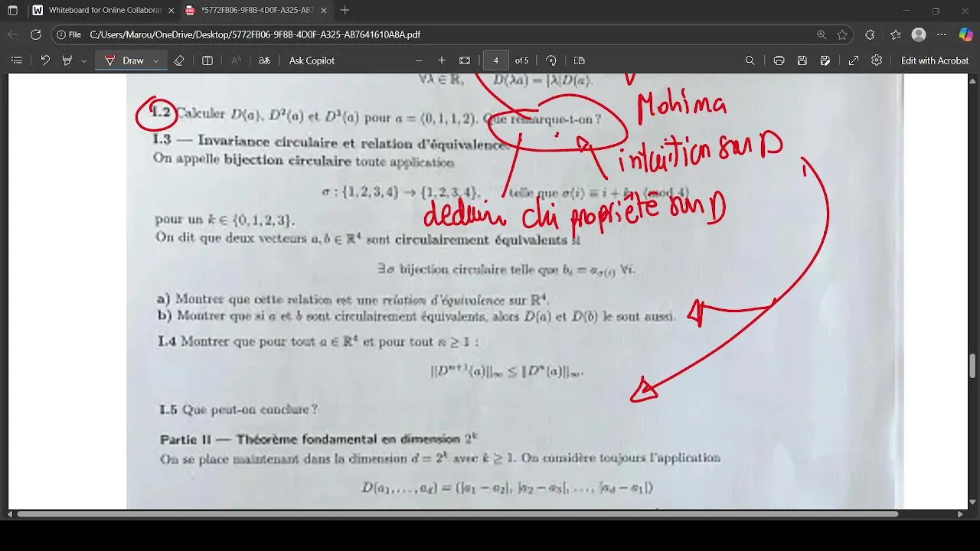
Task: Close the PDF file tab
Action: pyautogui.click(x=325, y=11)
